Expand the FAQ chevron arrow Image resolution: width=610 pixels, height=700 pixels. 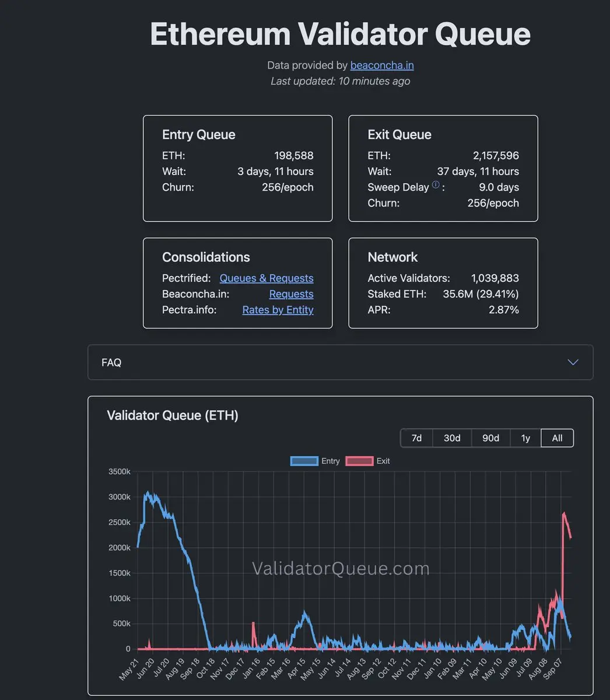tap(573, 362)
